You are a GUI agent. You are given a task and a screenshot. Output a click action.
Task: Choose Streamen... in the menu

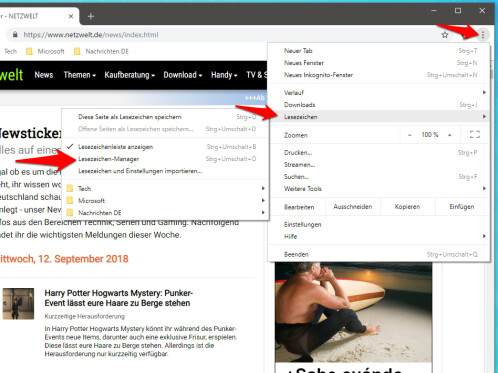point(379,165)
